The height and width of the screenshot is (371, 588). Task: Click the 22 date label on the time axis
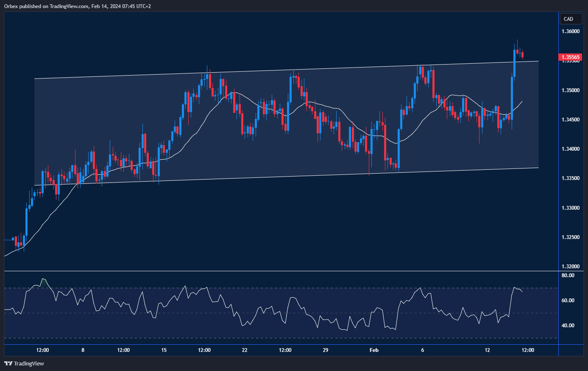245,350
